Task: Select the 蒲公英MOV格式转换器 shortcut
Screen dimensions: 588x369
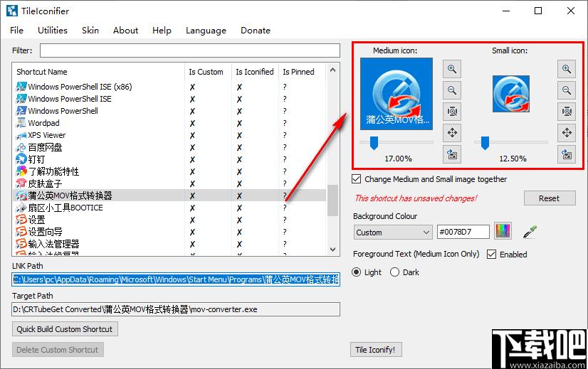Action: click(171, 196)
